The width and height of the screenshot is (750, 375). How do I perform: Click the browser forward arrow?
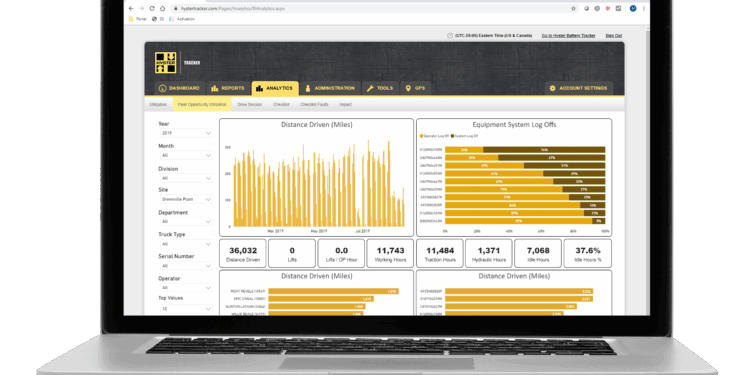pos(142,9)
